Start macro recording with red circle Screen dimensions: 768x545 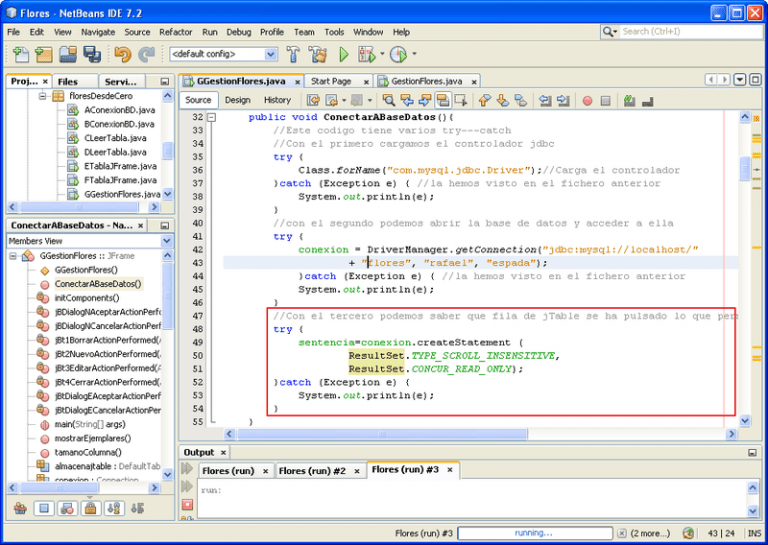(x=588, y=100)
